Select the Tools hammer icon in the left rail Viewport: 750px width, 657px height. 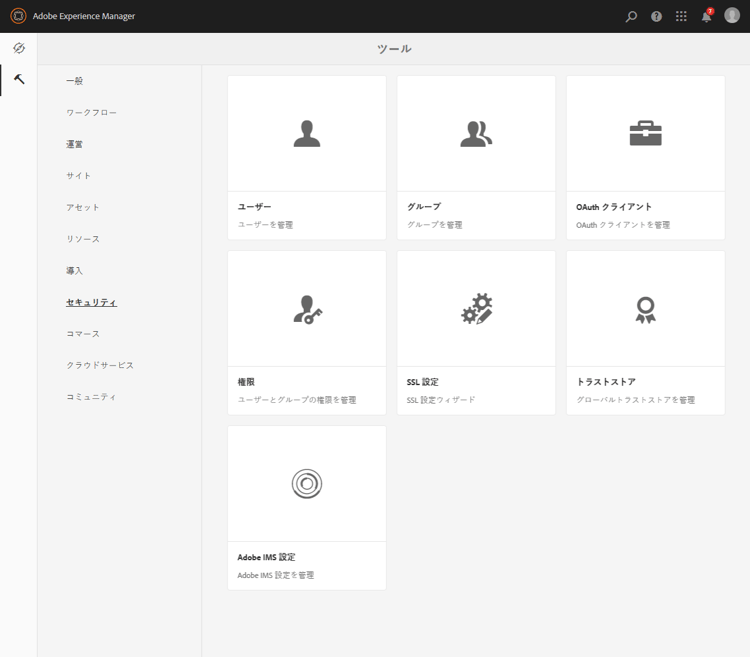click(x=19, y=79)
